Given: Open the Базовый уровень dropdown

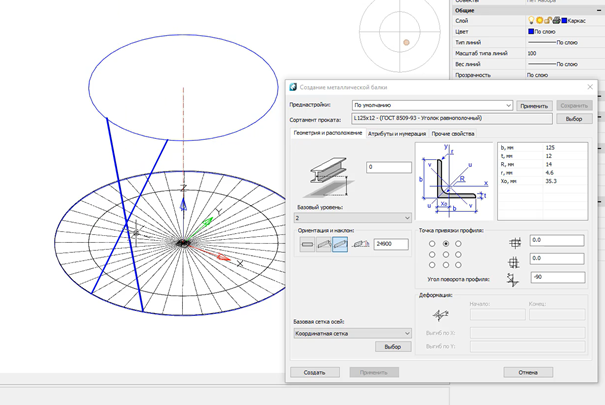Looking at the screenshot, I should tap(353, 218).
